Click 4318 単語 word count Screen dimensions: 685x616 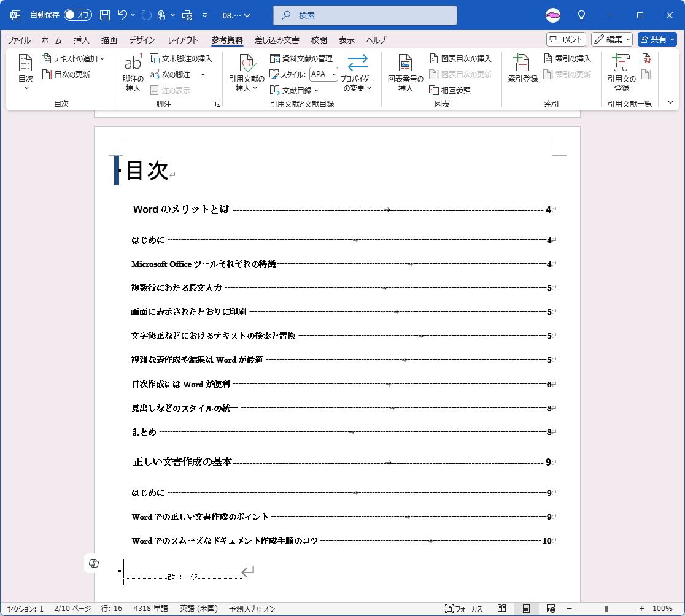click(x=151, y=609)
